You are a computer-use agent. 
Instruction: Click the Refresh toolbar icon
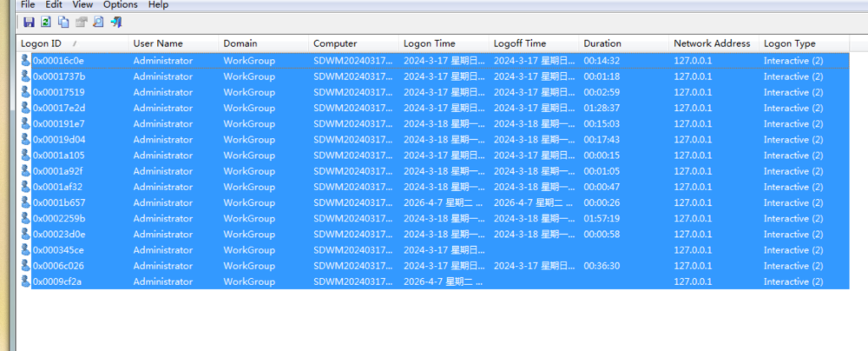tap(46, 22)
